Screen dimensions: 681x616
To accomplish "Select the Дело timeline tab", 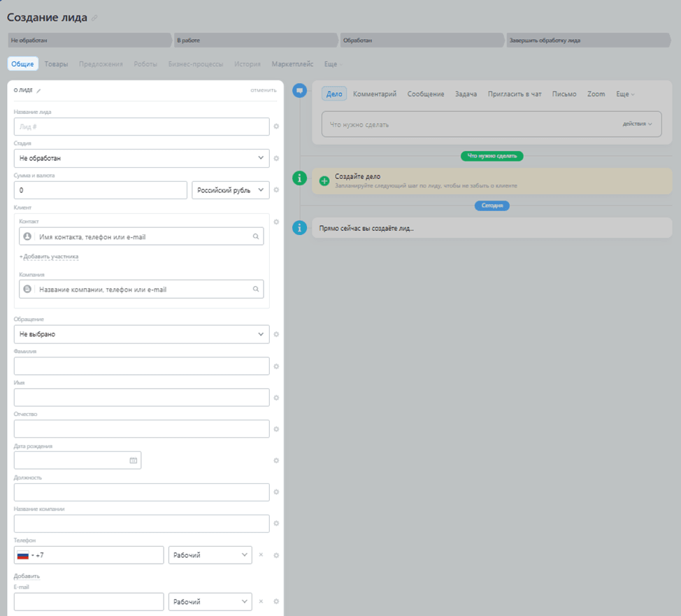I will (334, 94).
